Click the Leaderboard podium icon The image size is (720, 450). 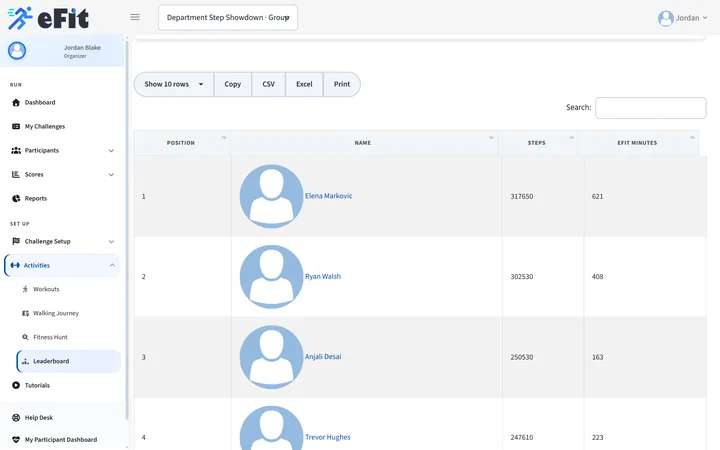click(25, 361)
